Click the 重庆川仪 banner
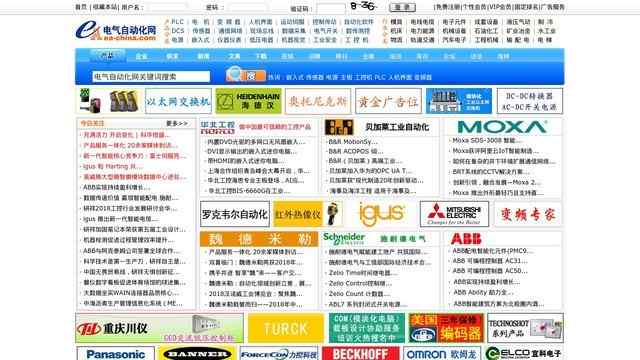This screenshot has width=640, height=360. (159, 328)
